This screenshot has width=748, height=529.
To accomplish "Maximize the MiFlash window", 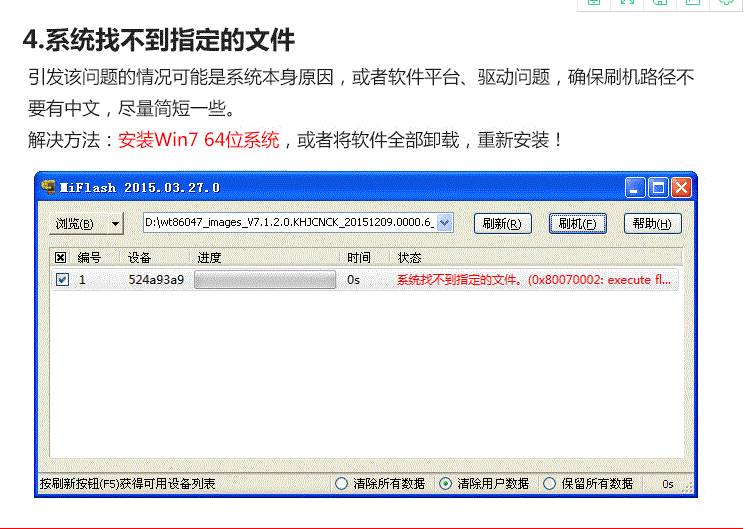I will coord(658,187).
